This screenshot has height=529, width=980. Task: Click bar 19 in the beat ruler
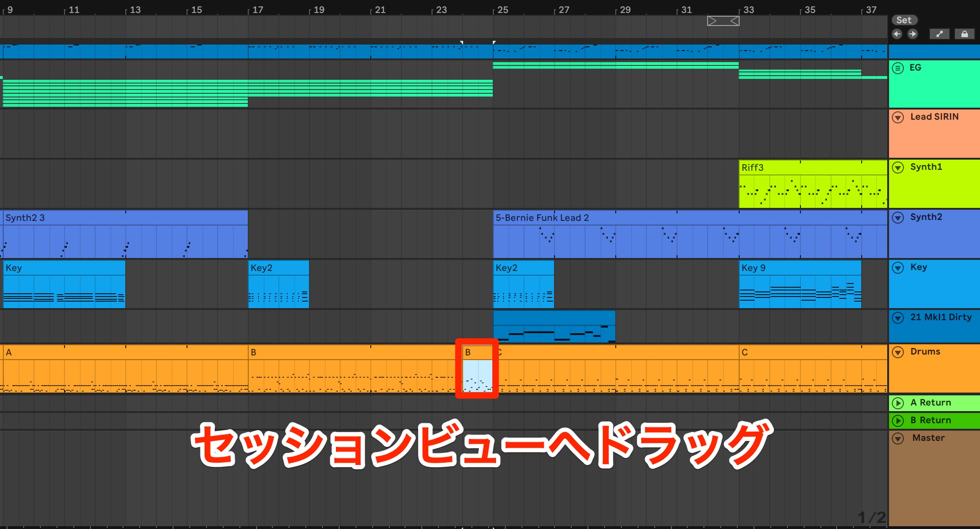tap(319, 10)
